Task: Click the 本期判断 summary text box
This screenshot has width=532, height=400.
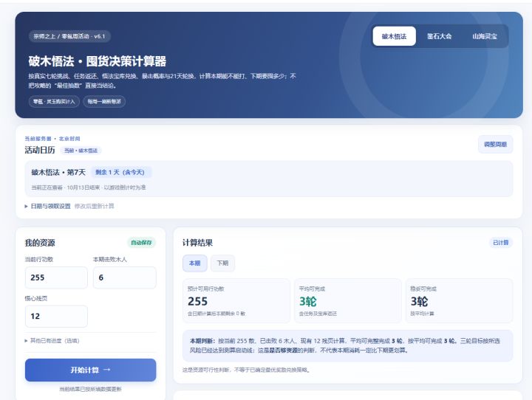Action: 348,345
